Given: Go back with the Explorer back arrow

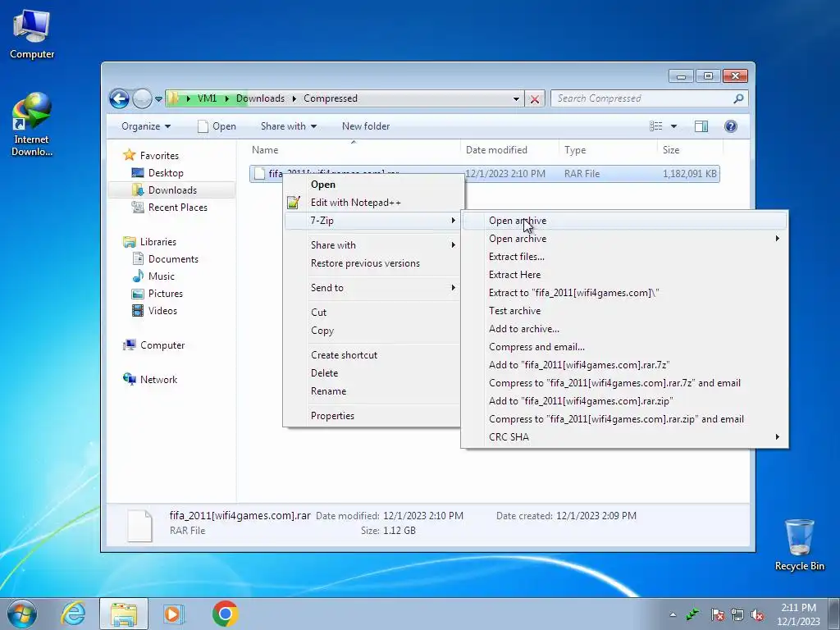Looking at the screenshot, I should (x=119, y=98).
